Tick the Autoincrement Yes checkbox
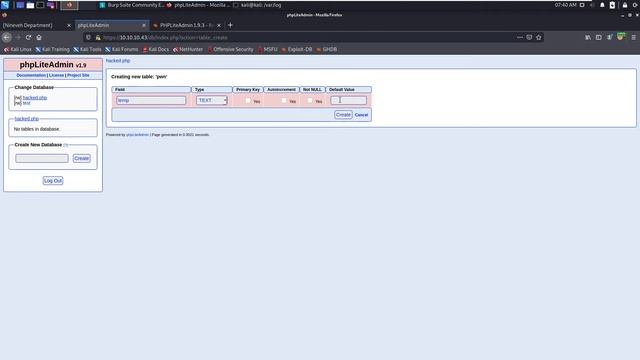 pyautogui.click(x=284, y=100)
